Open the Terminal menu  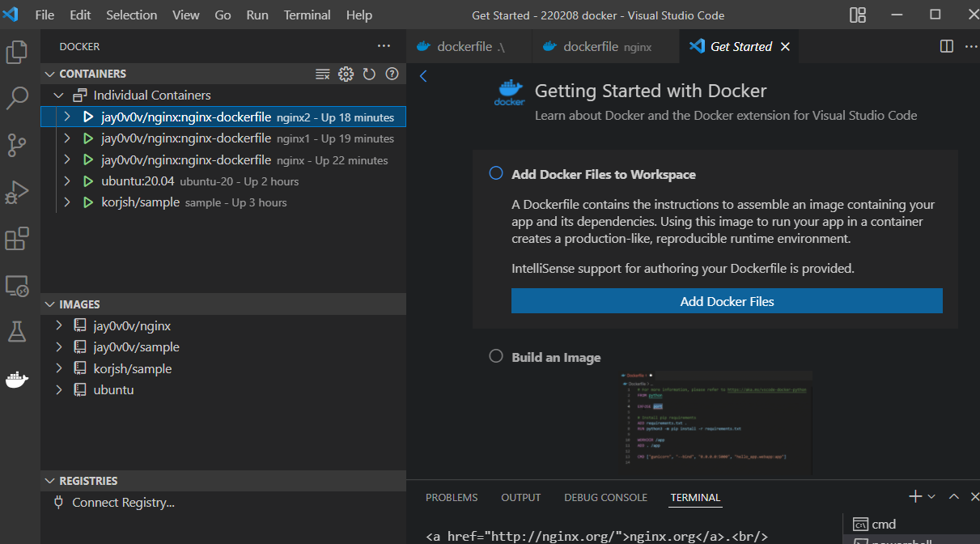pos(308,15)
